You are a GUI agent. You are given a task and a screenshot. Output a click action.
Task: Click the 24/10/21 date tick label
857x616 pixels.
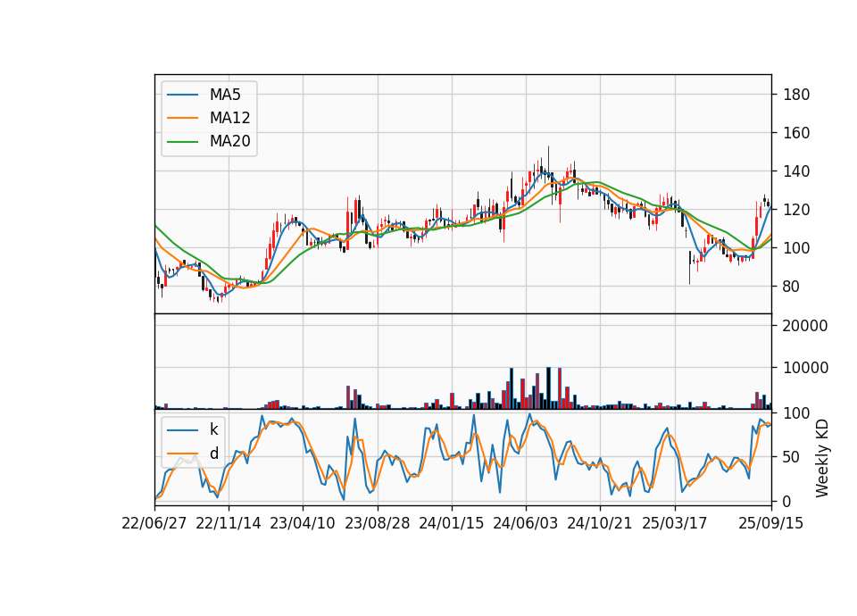coord(600,523)
